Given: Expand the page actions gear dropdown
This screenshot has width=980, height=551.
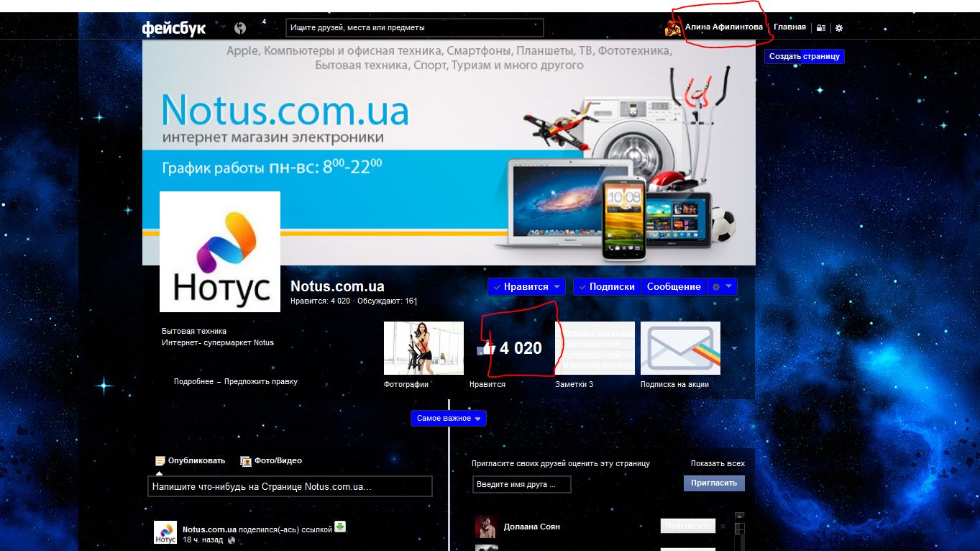Looking at the screenshot, I should click(723, 286).
